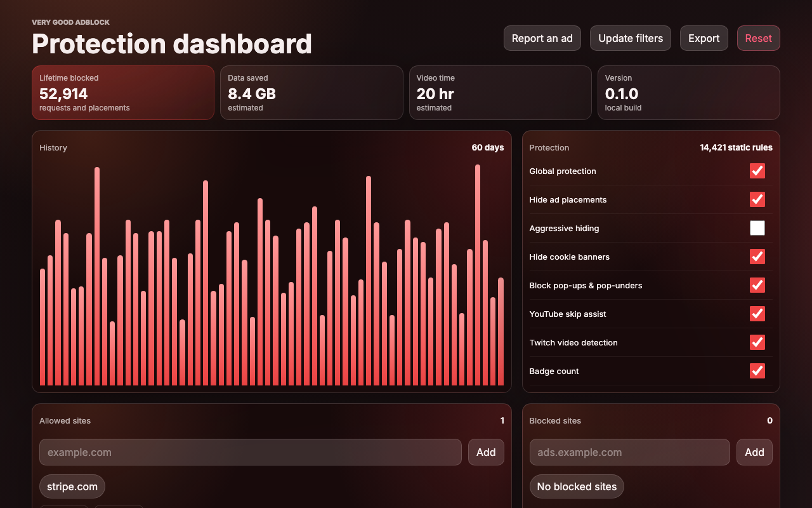The width and height of the screenshot is (812, 508).
Task: Toggle Hide cookie banners checkbox
Action: point(757,257)
